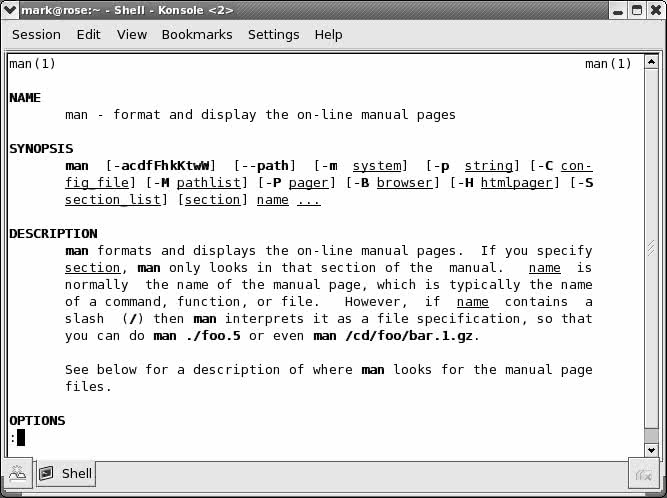Click the NAME section heading
This screenshot has width=667, height=498.
(25, 98)
